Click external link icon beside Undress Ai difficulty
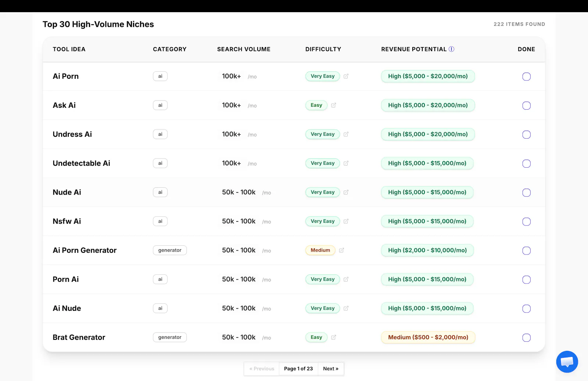 point(346,134)
